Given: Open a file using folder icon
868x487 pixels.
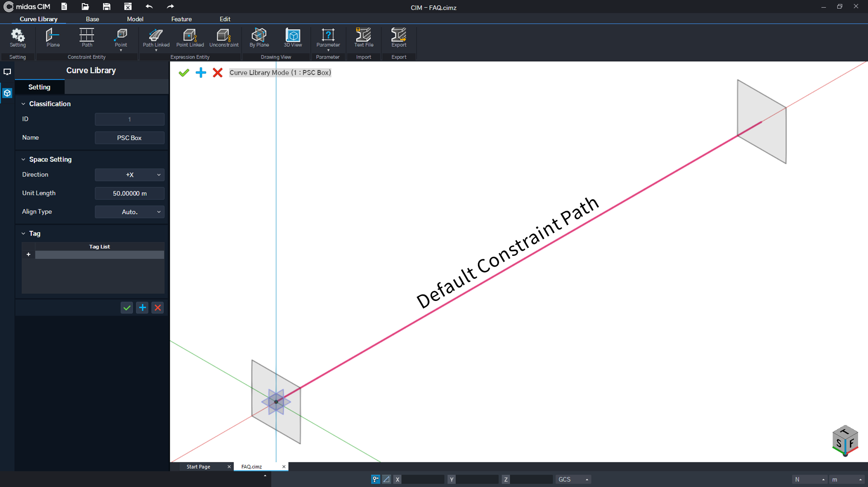Looking at the screenshot, I should [85, 7].
